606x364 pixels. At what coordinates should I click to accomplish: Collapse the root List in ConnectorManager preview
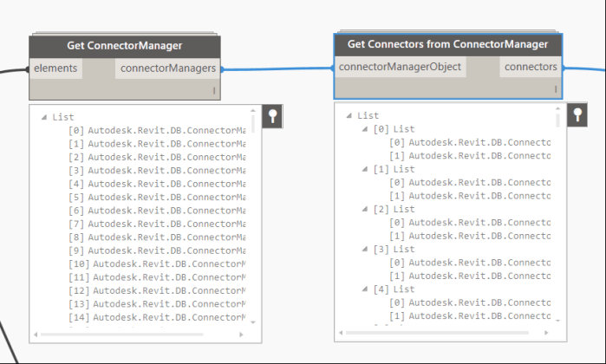pyautogui.click(x=43, y=116)
